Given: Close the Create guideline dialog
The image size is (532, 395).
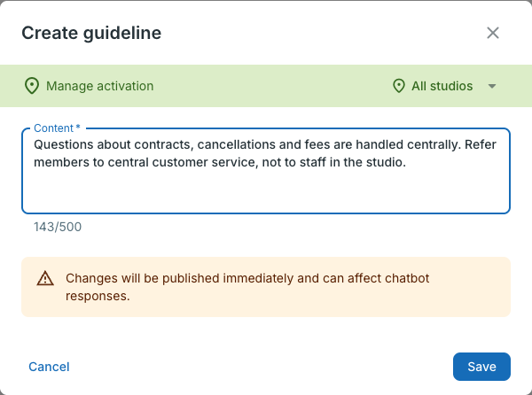Looking at the screenshot, I should tap(493, 33).
